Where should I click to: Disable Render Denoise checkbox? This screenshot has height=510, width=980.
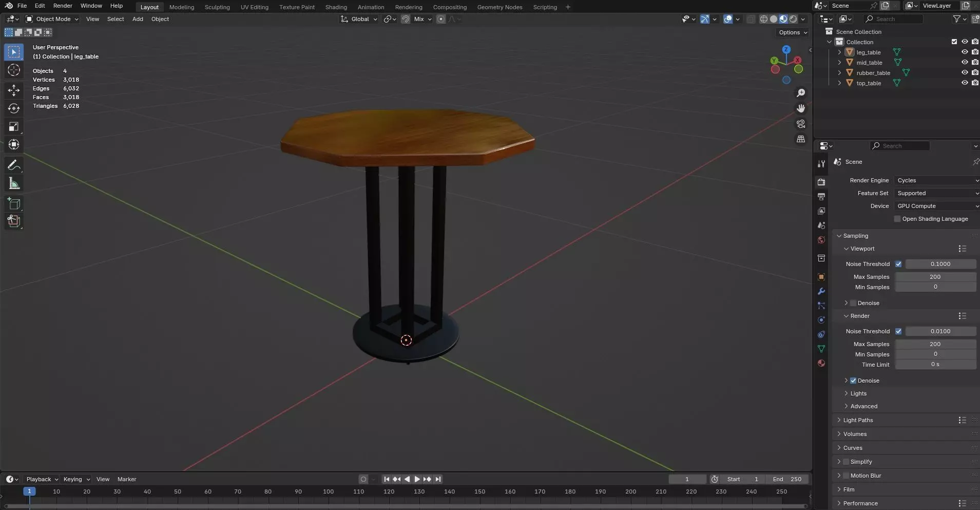click(853, 381)
